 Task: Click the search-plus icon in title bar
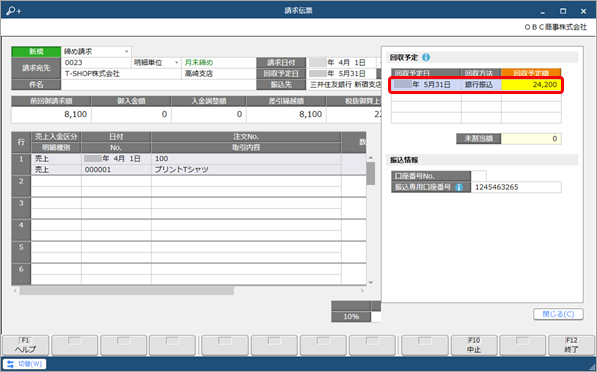click(x=14, y=11)
